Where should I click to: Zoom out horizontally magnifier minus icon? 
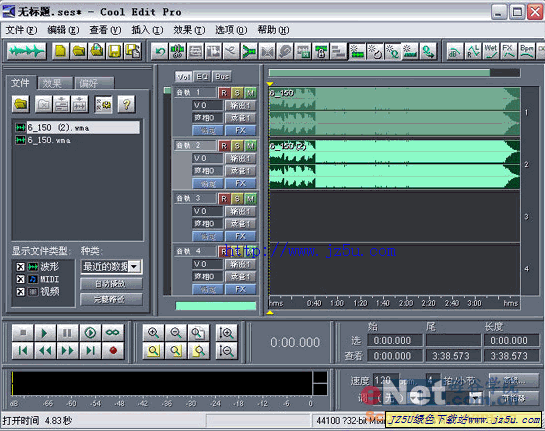[176, 333]
